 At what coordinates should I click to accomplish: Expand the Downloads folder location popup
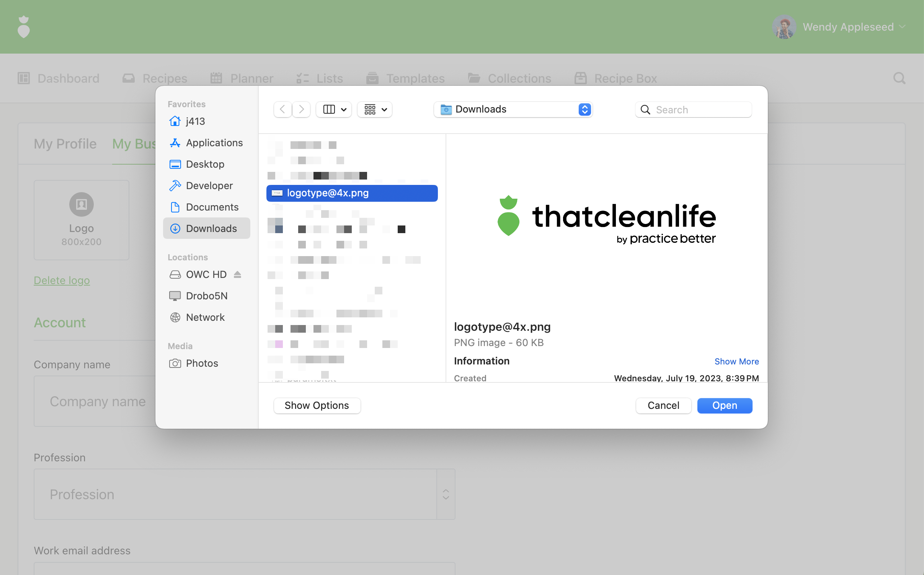pos(513,109)
